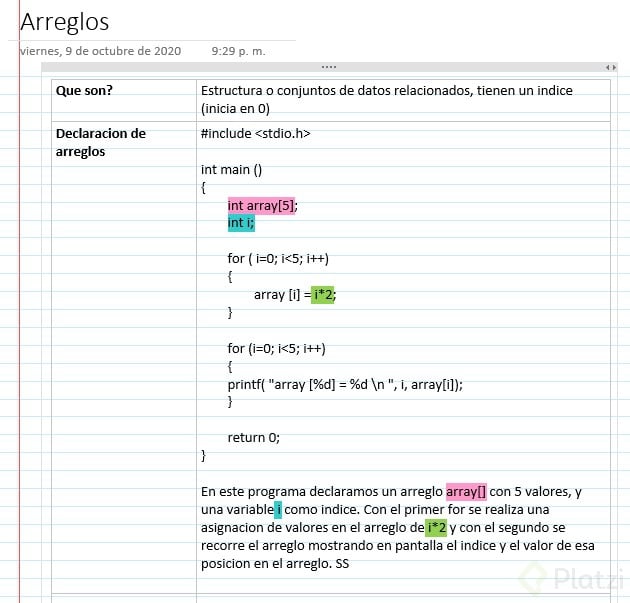Click the ending "posicion en el arreglo. SS"
The width and height of the screenshot is (630, 603).
point(275,564)
